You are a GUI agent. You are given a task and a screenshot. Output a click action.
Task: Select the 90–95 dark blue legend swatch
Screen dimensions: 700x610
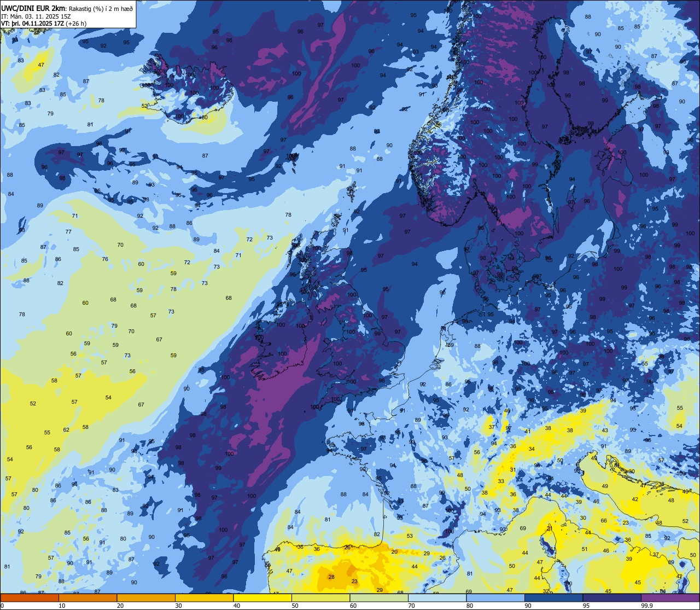[x=553, y=597]
